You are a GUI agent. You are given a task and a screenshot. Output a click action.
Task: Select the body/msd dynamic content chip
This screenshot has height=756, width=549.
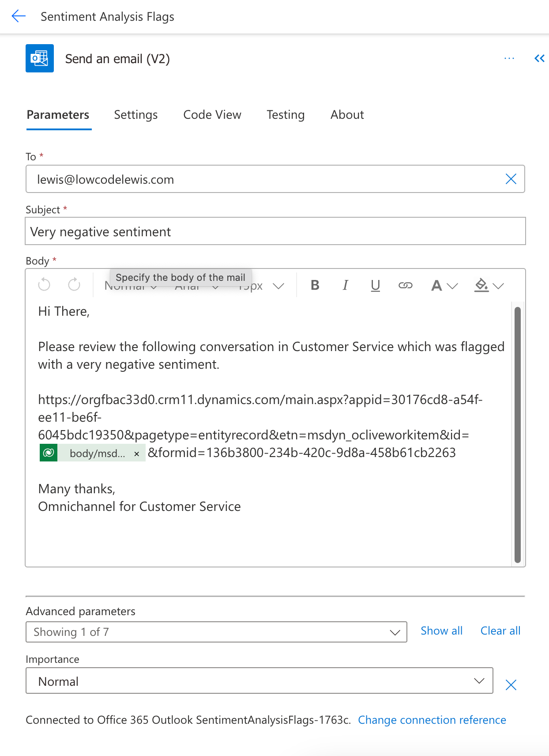point(92,453)
